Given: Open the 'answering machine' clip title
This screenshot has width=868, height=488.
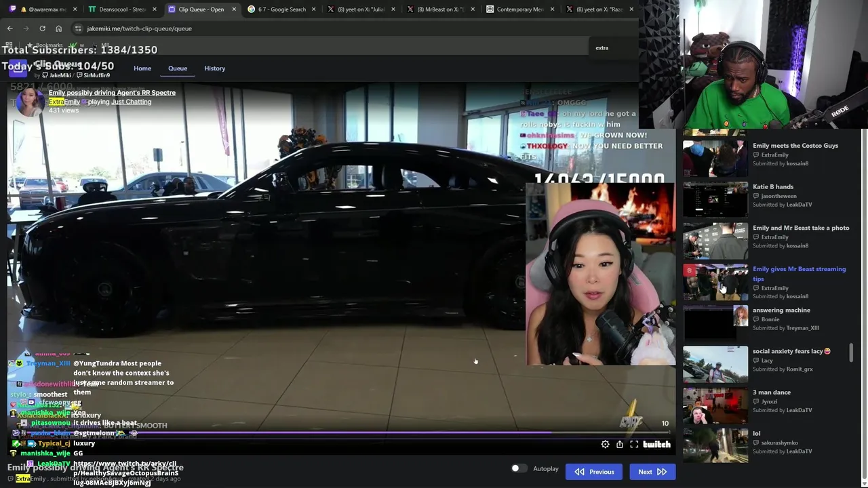Looking at the screenshot, I should pyautogui.click(x=781, y=310).
